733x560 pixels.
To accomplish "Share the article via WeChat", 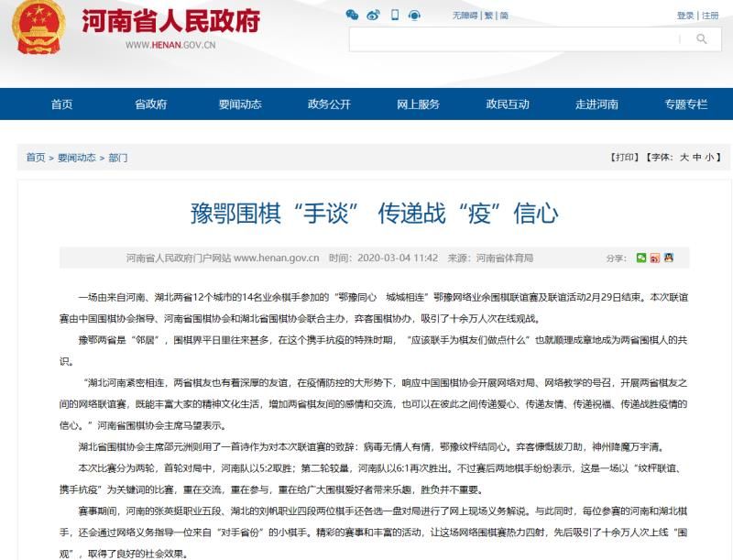I will pos(641,258).
